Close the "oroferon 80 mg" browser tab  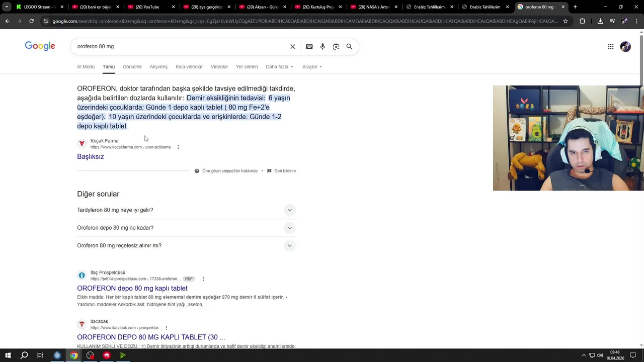click(563, 7)
